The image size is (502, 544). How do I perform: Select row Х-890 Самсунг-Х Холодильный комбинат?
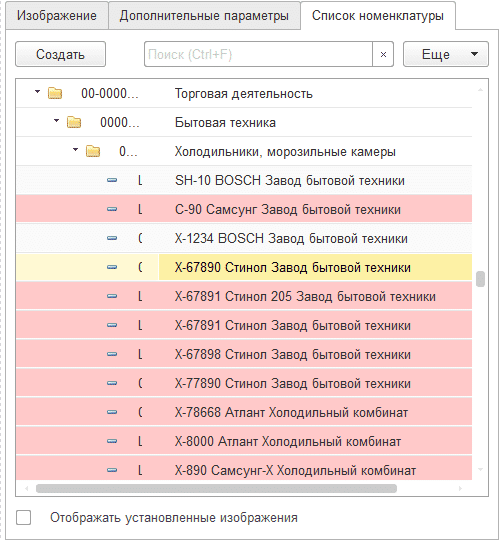click(244, 469)
